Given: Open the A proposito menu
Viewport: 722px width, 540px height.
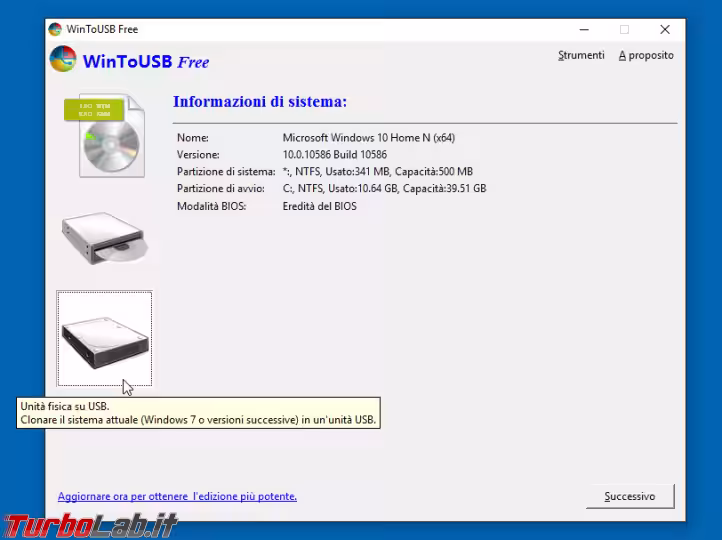Looking at the screenshot, I should click(x=646, y=55).
